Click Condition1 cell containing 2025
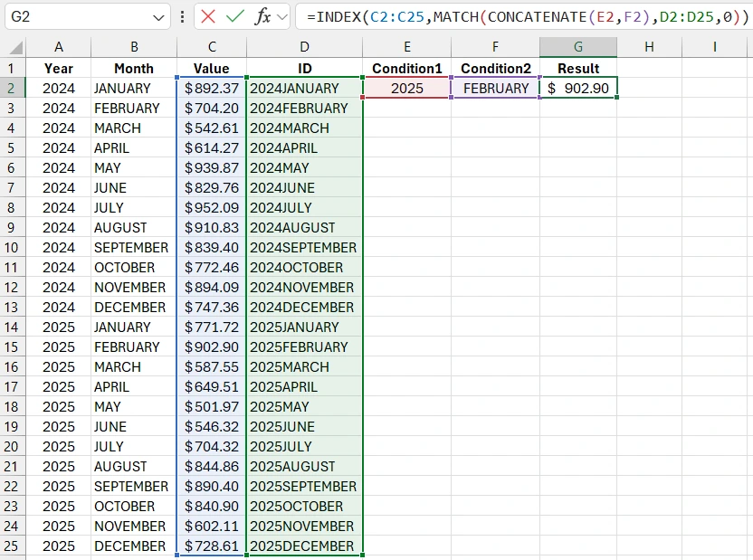 point(407,88)
